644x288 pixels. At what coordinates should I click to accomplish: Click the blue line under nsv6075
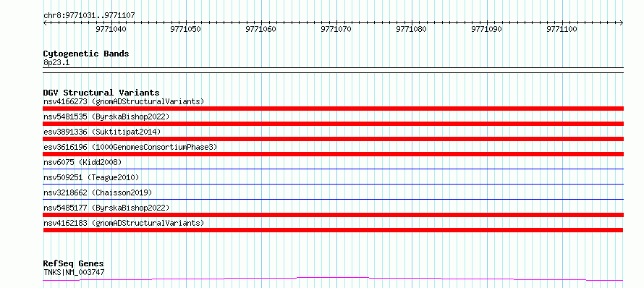(x=333, y=169)
